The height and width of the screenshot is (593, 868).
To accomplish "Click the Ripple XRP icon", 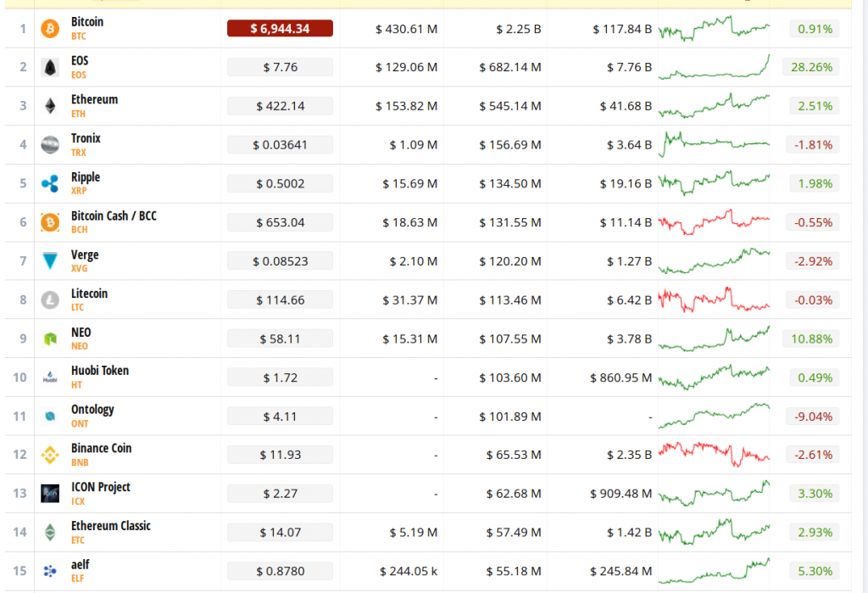I will tap(50, 183).
